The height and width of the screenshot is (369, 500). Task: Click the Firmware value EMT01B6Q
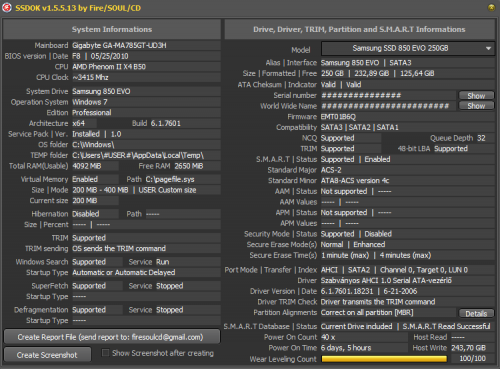pyautogui.click(x=338, y=117)
